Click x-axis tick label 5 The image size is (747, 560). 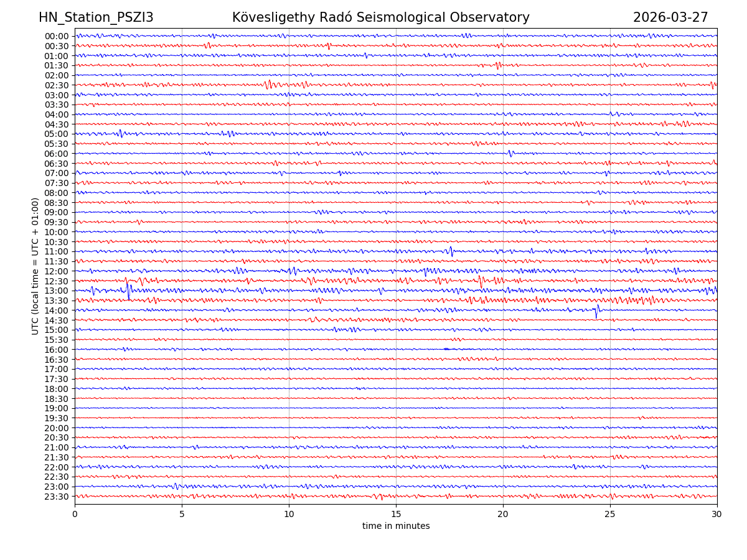point(182,515)
